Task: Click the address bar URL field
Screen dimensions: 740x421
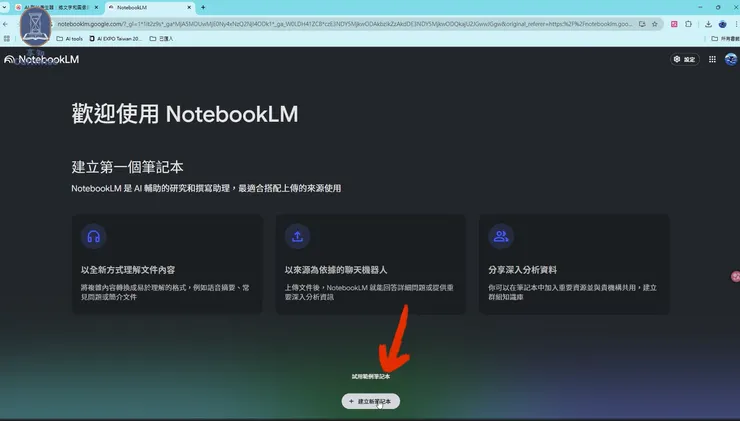Action: tap(345, 24)
